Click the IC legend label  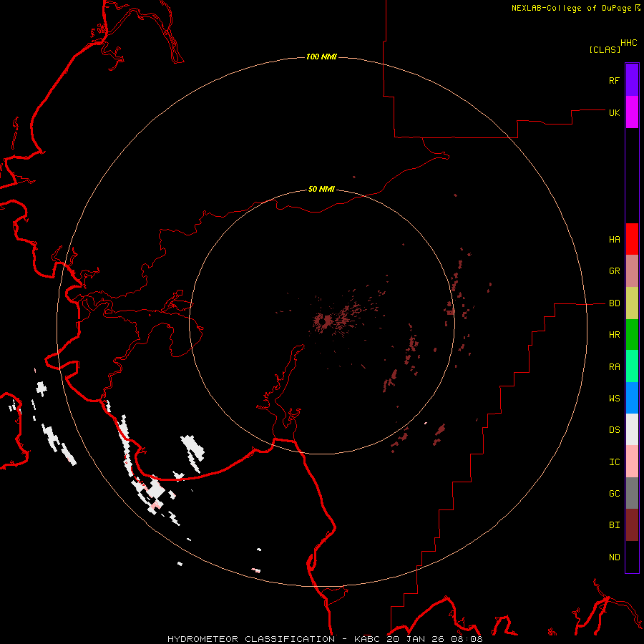614,462
